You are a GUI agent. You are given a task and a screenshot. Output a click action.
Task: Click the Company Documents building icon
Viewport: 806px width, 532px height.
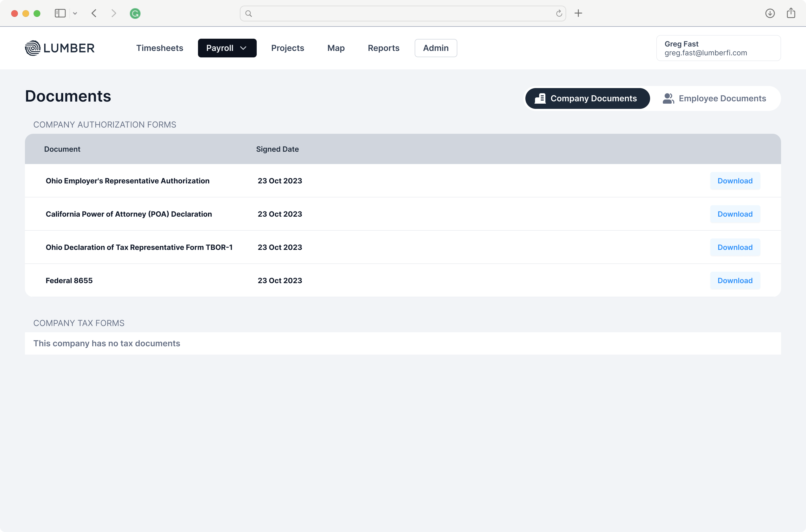click(x=540, y=98)
